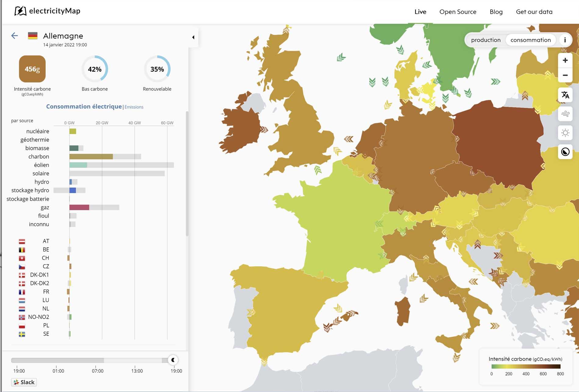This screenshot has width=579, height=392.
Task: Switch to the Émissions view
Action: coord(134,107)
